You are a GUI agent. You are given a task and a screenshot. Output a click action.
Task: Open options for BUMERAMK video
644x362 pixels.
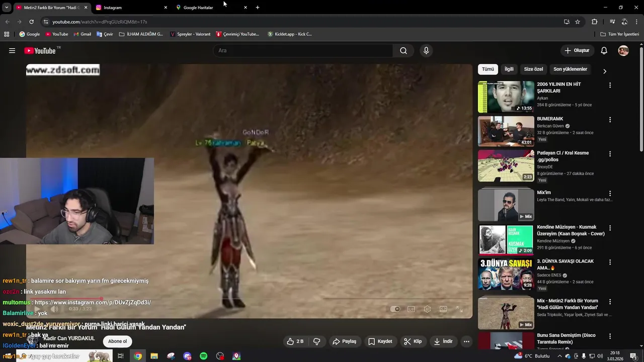coord(610,120)
